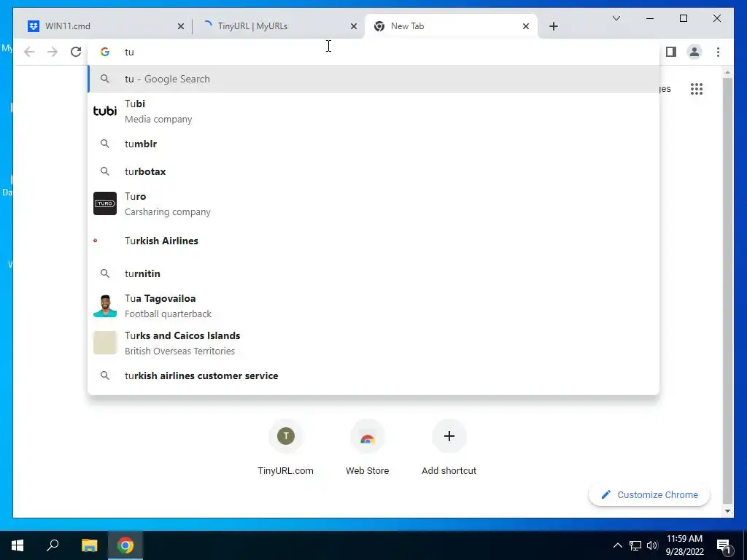Open the Google apps grid
747x560 pixels.
(x=697, y=88)
